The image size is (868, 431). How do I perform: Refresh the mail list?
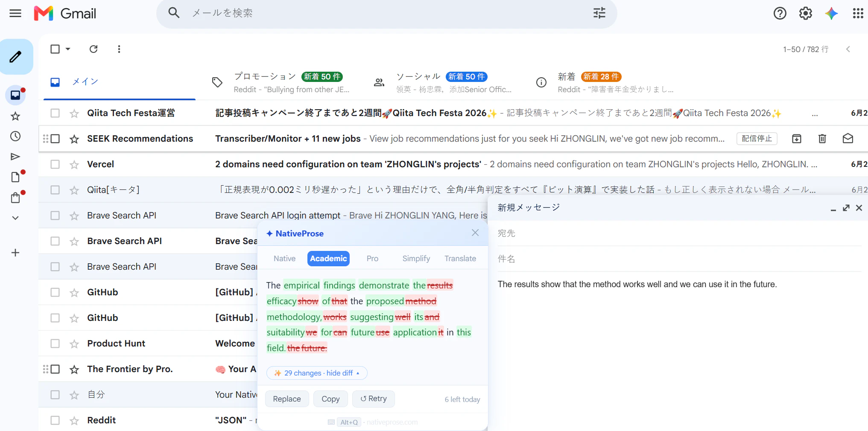pos(94,49)
